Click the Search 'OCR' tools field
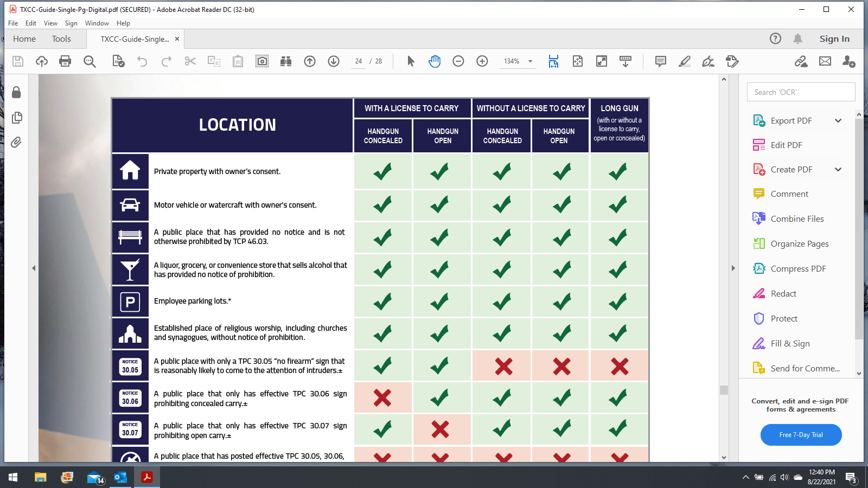This screenshot has width=868, height=488. click(801, 92)
